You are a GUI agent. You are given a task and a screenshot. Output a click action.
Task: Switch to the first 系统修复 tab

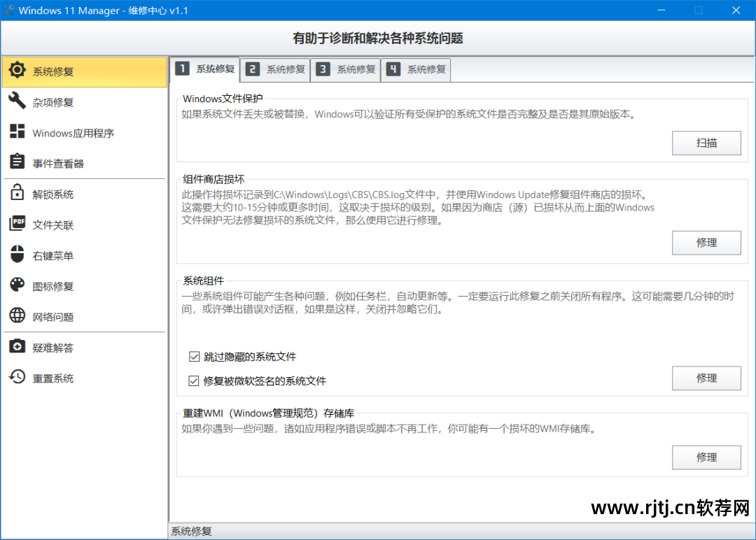click(x=205, y=69)
